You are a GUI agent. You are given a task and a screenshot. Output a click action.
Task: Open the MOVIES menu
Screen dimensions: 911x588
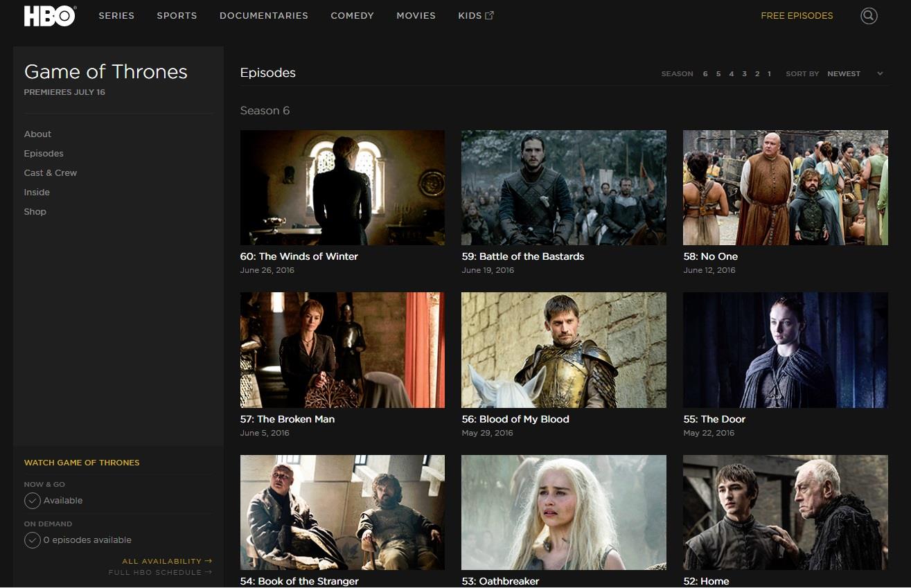416,15
